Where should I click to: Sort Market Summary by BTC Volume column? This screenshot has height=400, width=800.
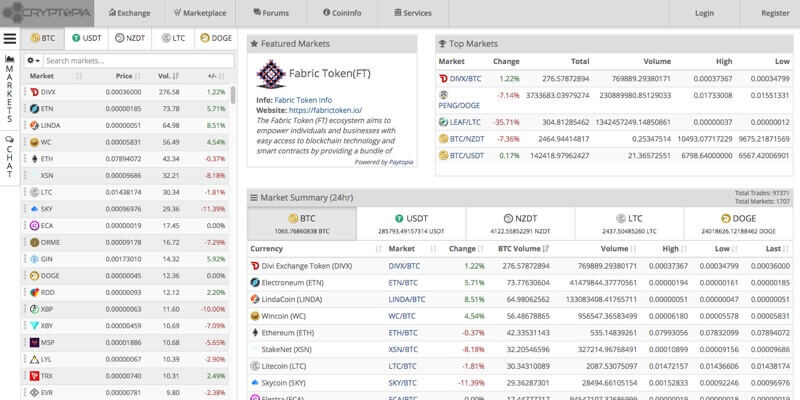click(523, 249)
